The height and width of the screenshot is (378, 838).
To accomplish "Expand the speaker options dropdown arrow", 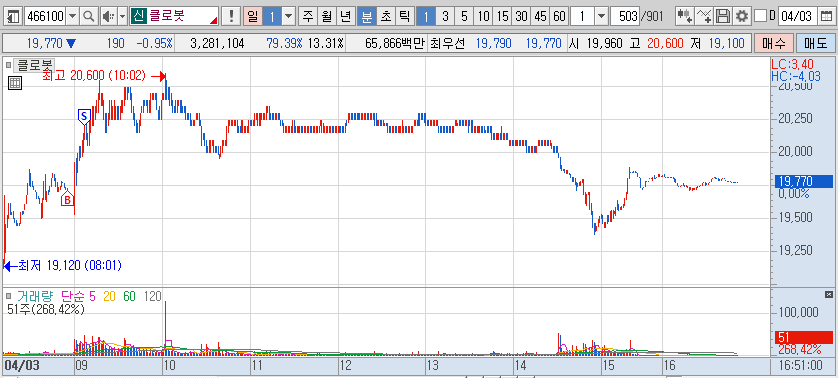I will pos(122,17).
